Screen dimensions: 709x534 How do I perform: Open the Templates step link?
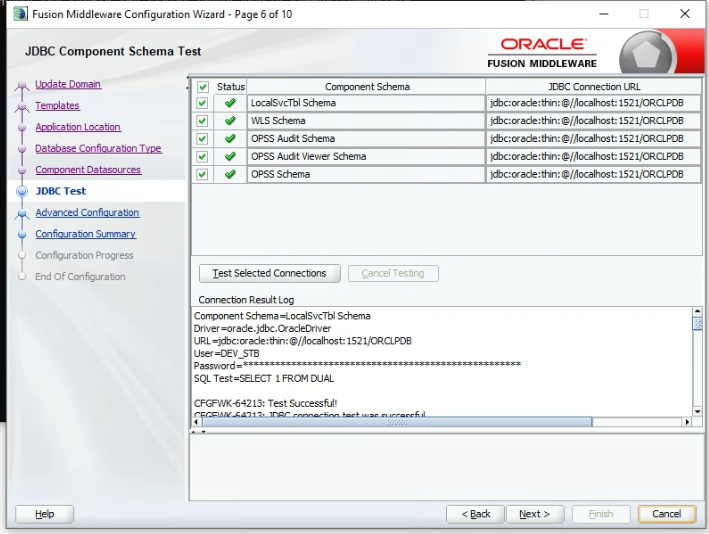57,105
